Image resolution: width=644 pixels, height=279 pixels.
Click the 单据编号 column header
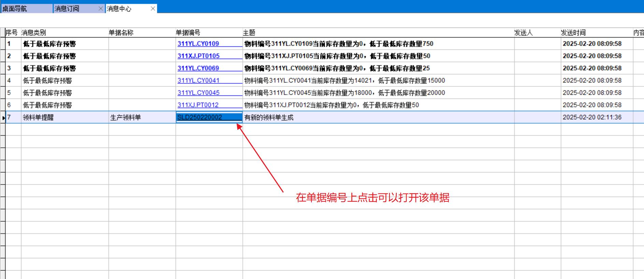point(188,33)
